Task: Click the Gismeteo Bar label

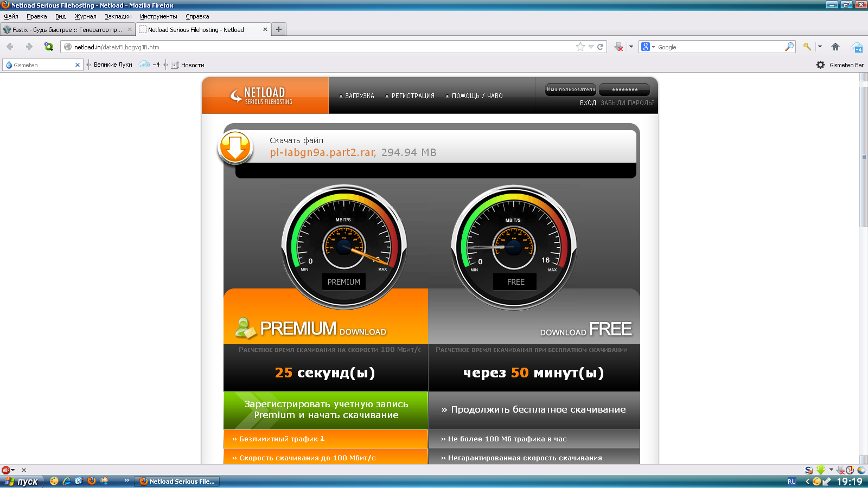Action: (846, 65)
